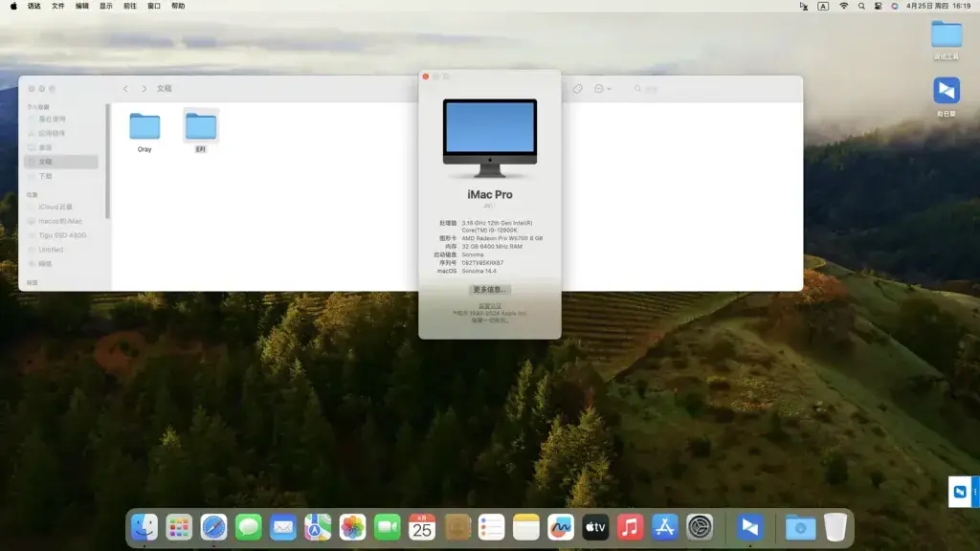Open the 访达 menu
980x551 pixels.
(33, 6)
